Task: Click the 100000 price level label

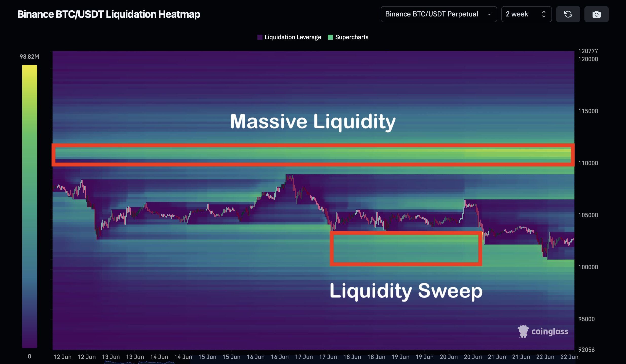Action: tap(588, 267)
